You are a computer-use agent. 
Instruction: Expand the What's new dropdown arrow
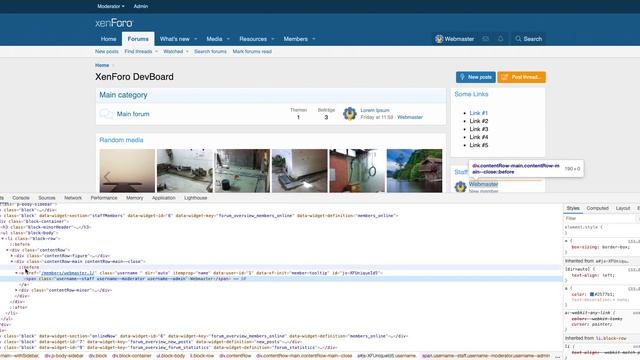point(196,39)
